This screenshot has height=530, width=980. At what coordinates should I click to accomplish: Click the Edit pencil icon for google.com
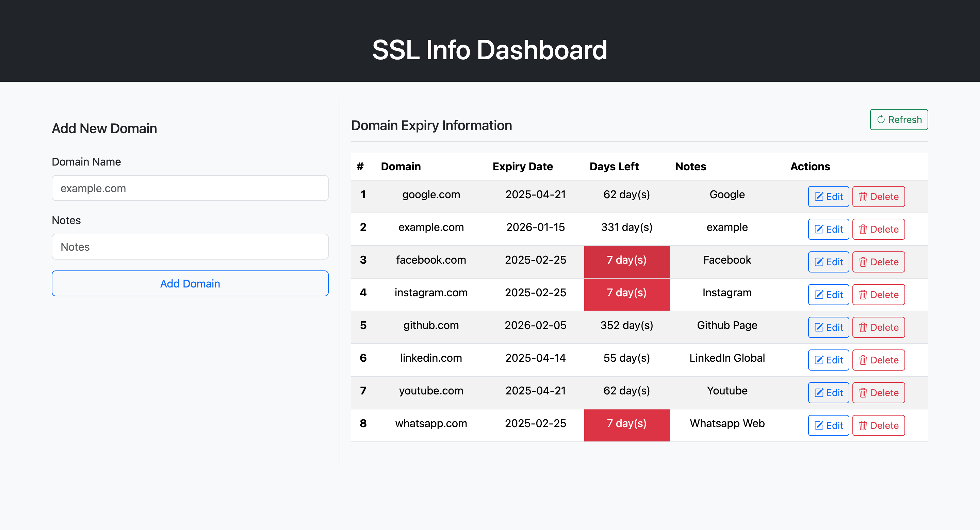[819, 197]
